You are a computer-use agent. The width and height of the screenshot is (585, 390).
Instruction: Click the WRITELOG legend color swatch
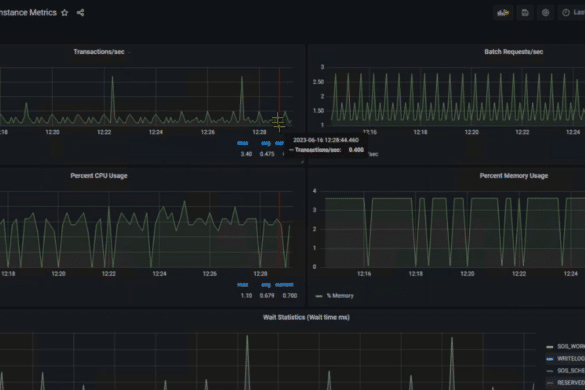[550, 359]
